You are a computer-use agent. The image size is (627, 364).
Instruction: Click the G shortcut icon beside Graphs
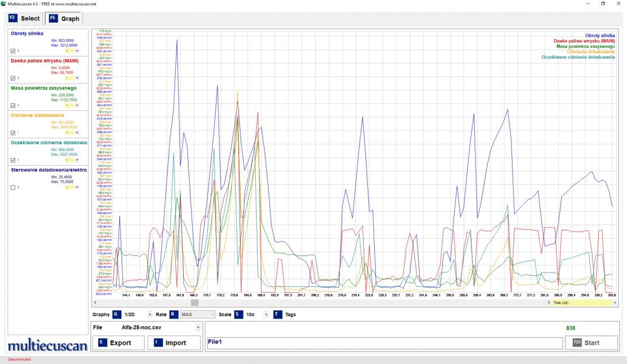[117, 314]
